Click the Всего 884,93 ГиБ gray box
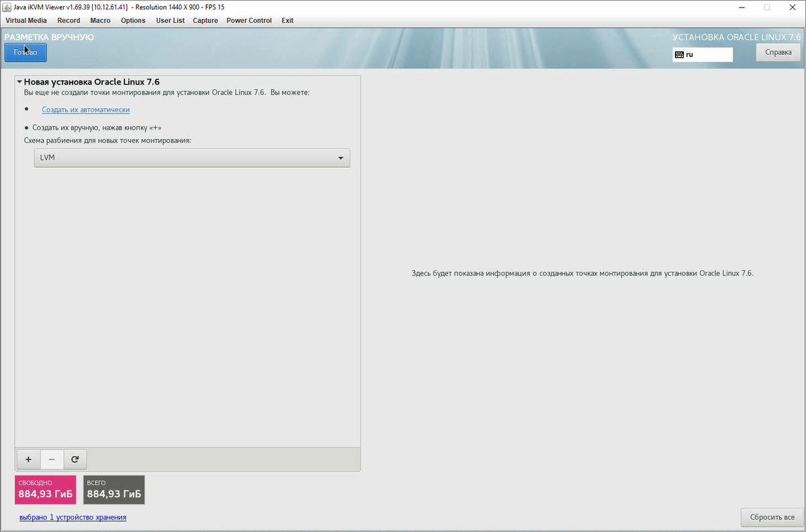The height and width of the screenshot is (532, 806). tap(114, 490)
